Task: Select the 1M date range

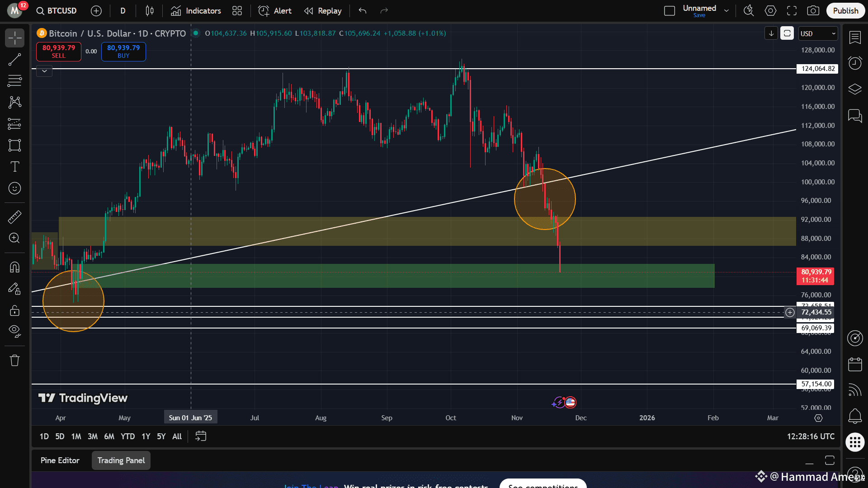Action: pyautogui.click(x=76, y=436)
